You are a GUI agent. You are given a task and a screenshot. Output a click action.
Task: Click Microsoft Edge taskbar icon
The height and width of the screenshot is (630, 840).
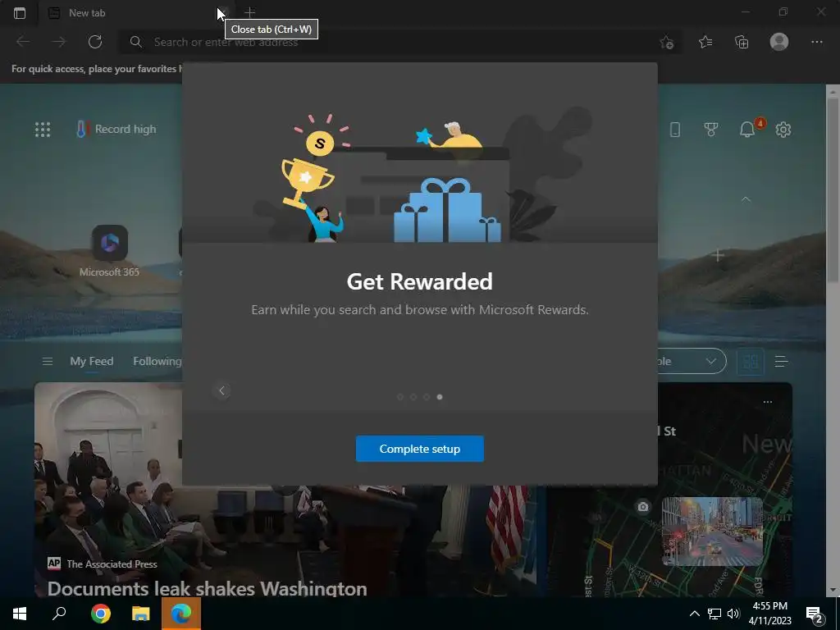click(x=181, y=614)
